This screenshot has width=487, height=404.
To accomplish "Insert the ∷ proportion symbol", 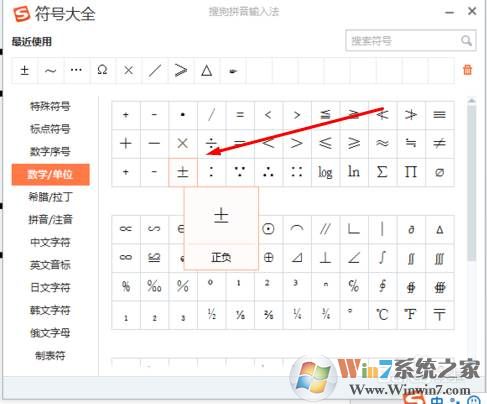I will (x=297, y=172).
